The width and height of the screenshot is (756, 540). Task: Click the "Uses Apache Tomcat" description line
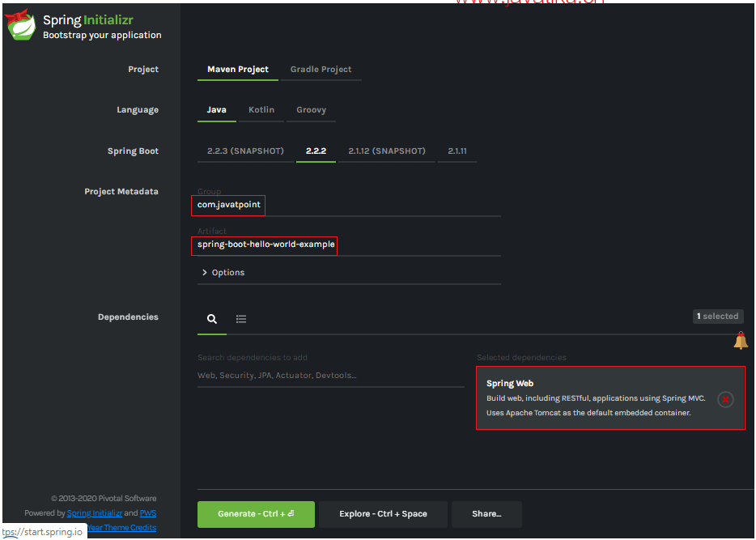pos(588,413)
